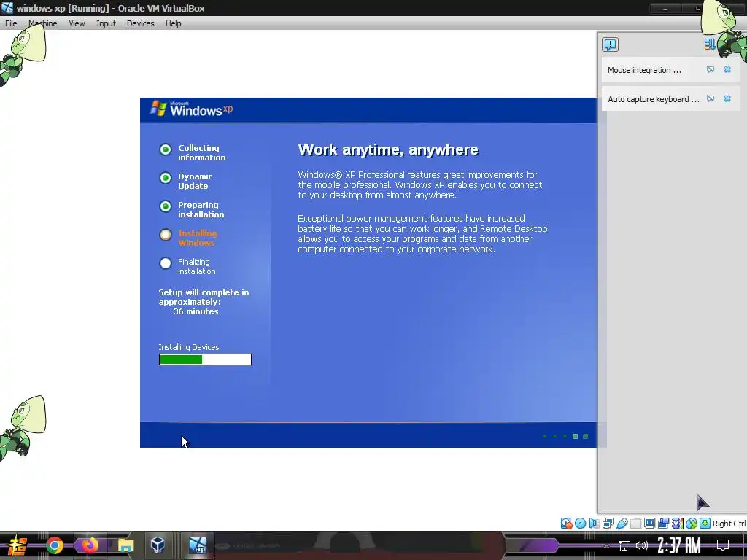Select the XP virtual machine taskbar icon
Viewport: 747px width, 560px height.
click(x=197, y=545)
